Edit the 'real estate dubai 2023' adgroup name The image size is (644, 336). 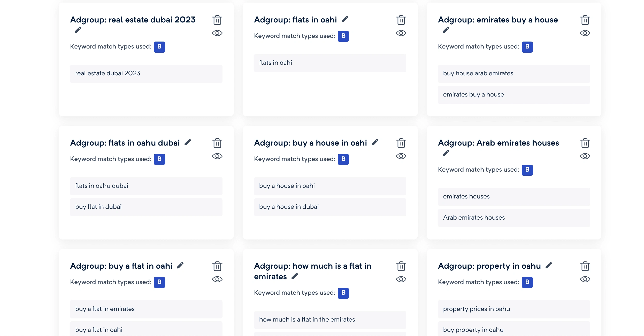[78, 30]
